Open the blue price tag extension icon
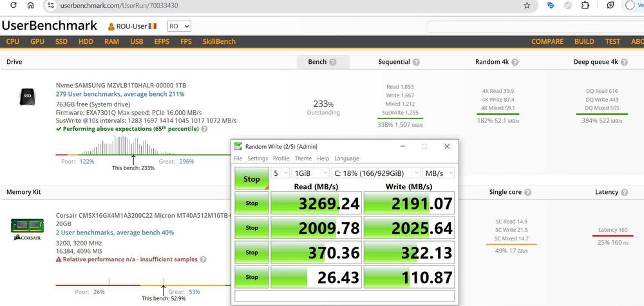644x306 pixels. [x=551, y=5]
